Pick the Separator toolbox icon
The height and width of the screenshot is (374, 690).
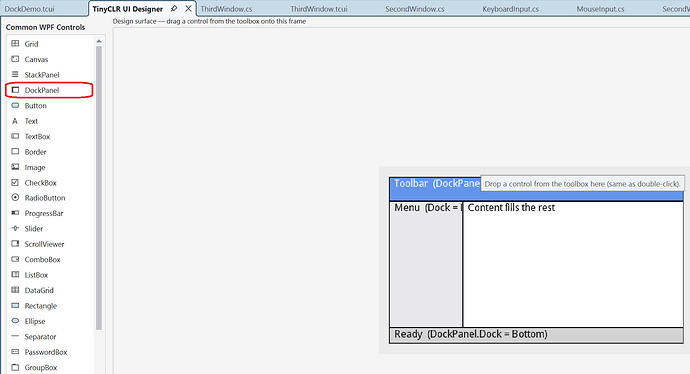pos(15,336)
